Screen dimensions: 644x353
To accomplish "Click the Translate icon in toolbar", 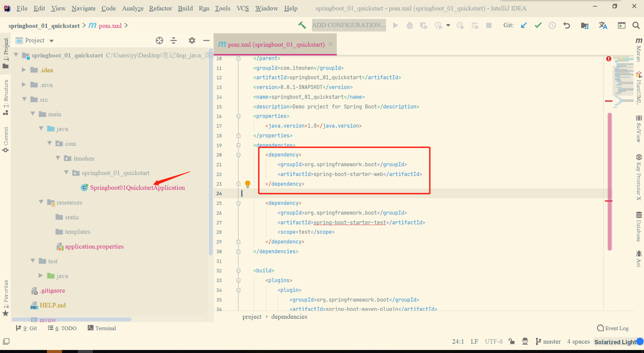I will (603, 26).
